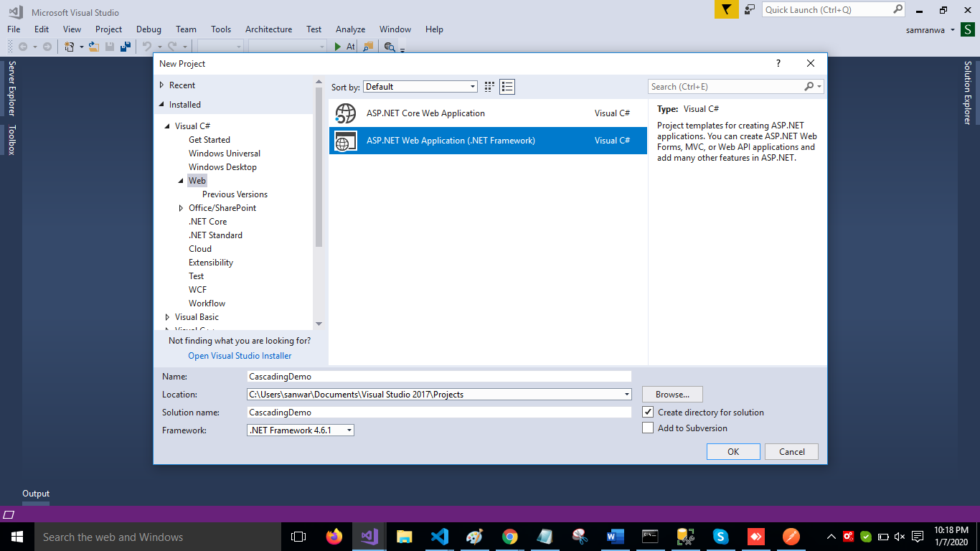Open Visual Studio Code from taskbar
This screenshot has width=980, height=551.
(440, 537)
